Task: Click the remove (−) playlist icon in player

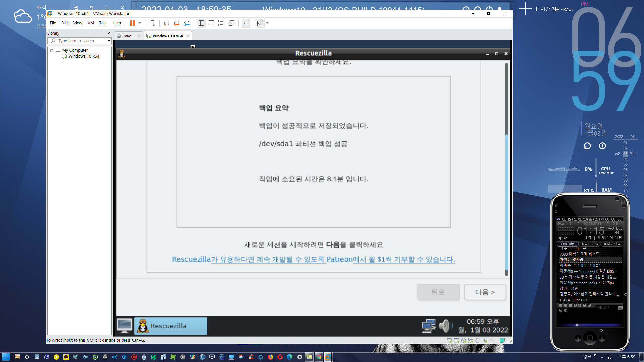Action: click(566, 305)
